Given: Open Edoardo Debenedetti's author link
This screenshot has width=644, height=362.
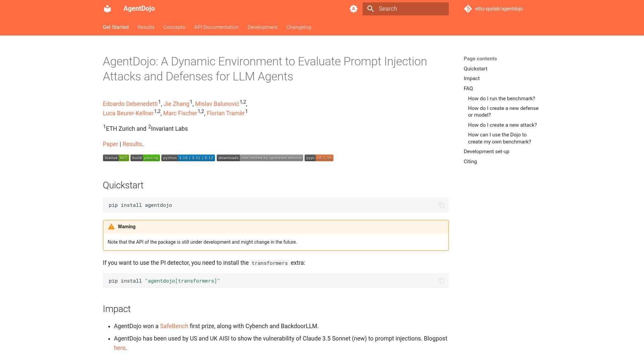Looking at the screenshot, I should (130, 104).
